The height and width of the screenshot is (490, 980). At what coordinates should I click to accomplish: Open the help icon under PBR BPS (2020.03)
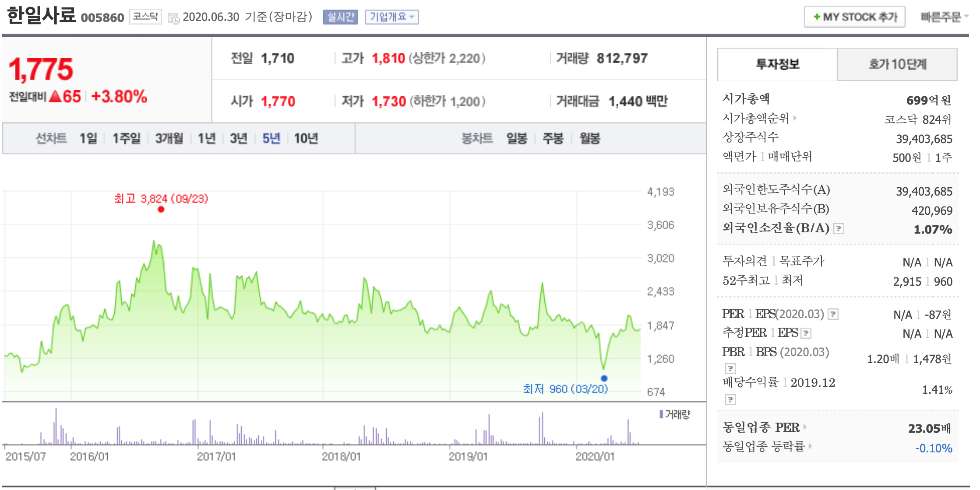tap(730, 368)
